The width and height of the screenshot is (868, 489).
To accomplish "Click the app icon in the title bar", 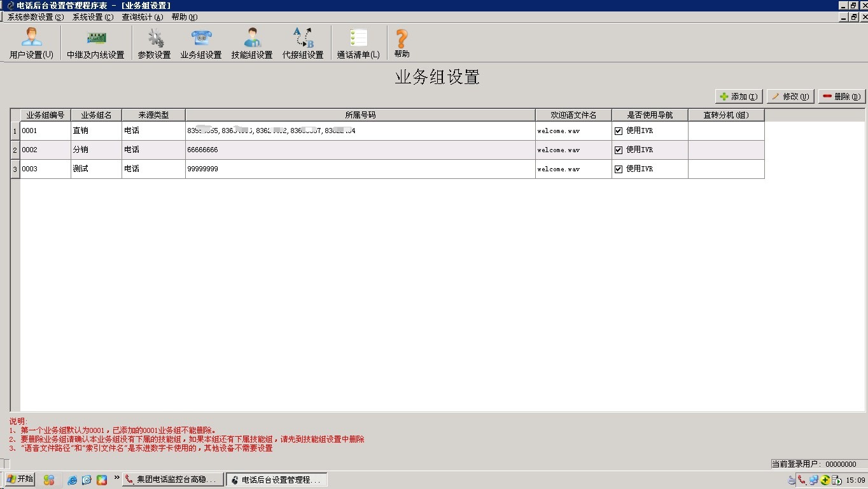I will pyautogui.click(x=10, y=5).
